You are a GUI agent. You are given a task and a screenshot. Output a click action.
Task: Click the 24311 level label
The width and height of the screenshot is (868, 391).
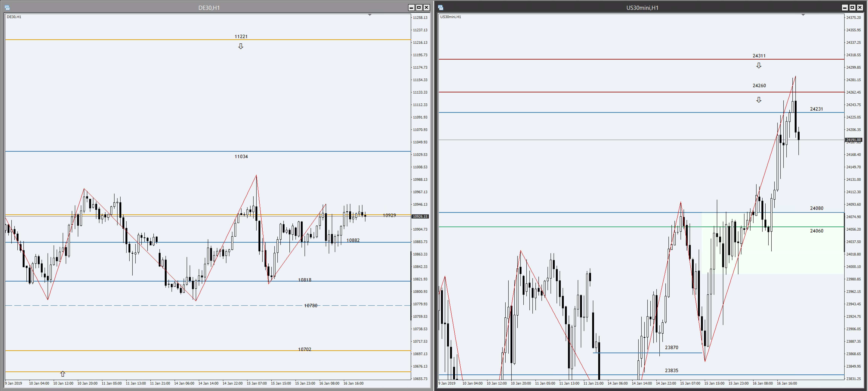[x=759, y=56]
